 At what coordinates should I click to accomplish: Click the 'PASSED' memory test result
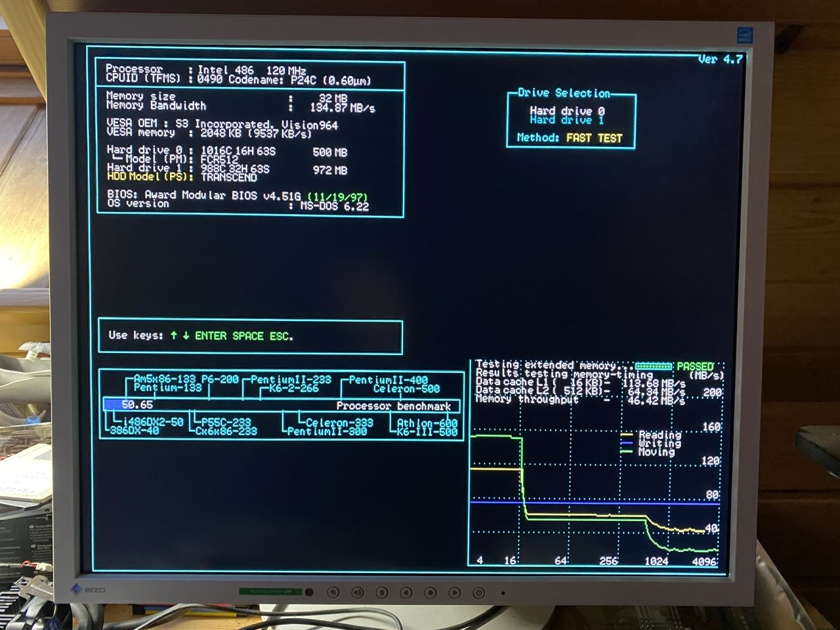[695, 366]
